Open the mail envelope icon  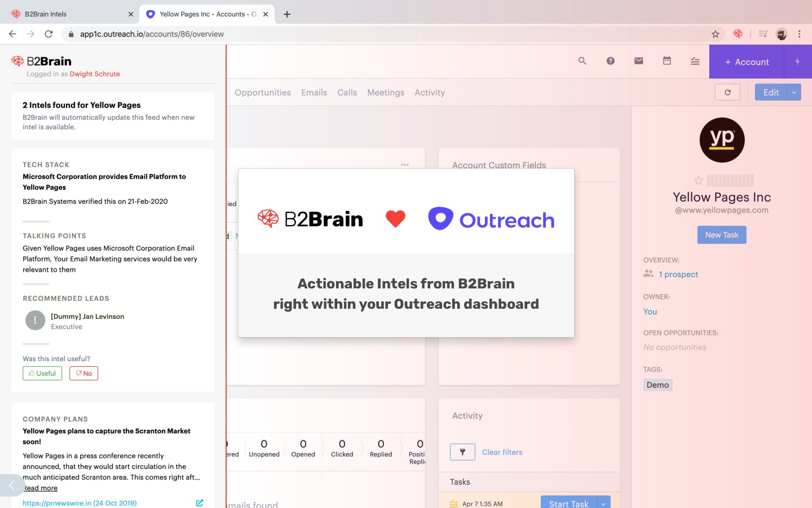[x=639, y=61]
